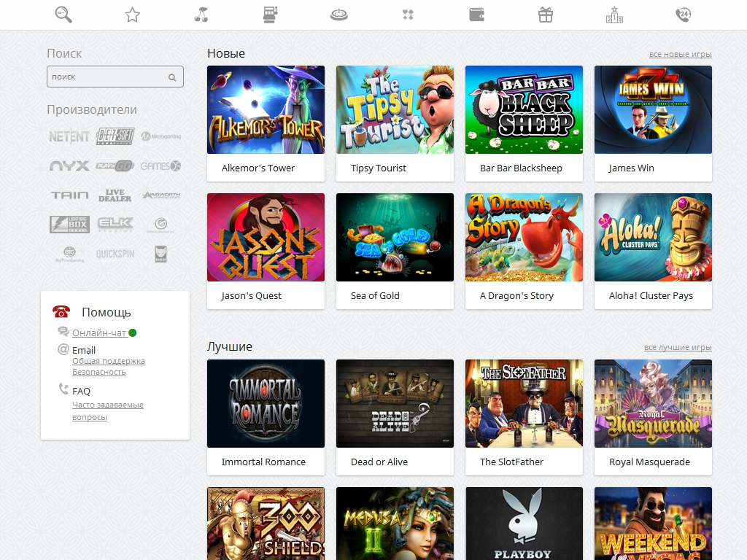This screenshot has height=560, width=747.
Task: Click the gift box bonuses icon
Action: pos(546,15)
